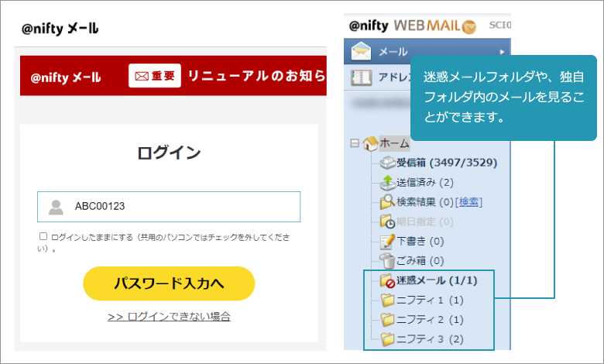Expand the メール menu arrow

point(502,52)
